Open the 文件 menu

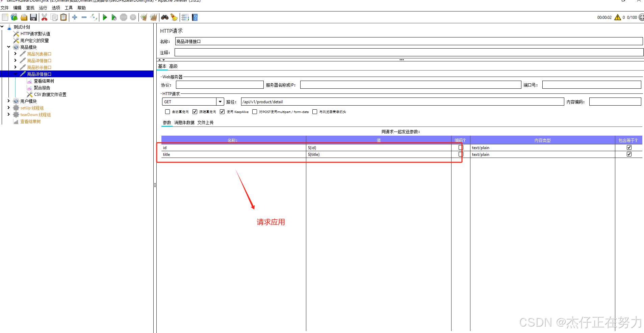click(4, 8)
